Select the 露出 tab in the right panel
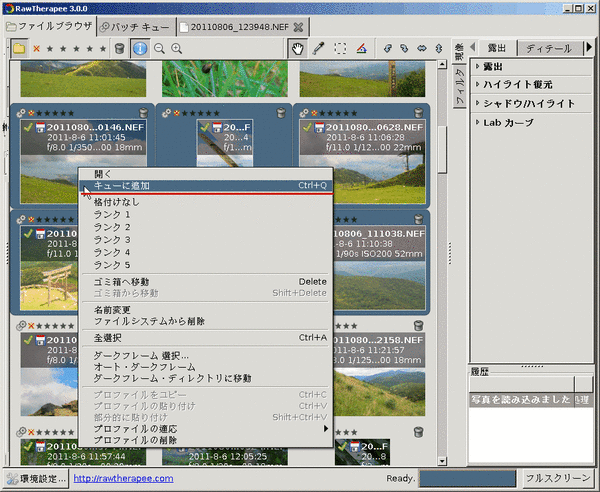Viewport: 600px width, 492px height. pos(497,48)
